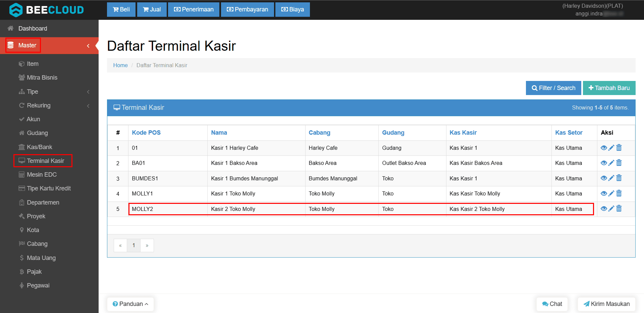The image size is (644, 313).
Task: Click the Tambah Baru button
Action: tap(609, 88)
